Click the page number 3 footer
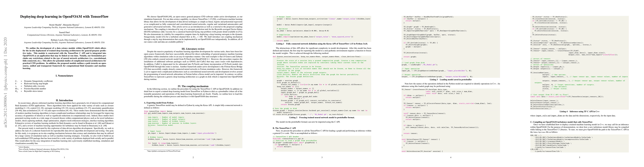Viewport: 644px width, 167px height. click(322, 158)
